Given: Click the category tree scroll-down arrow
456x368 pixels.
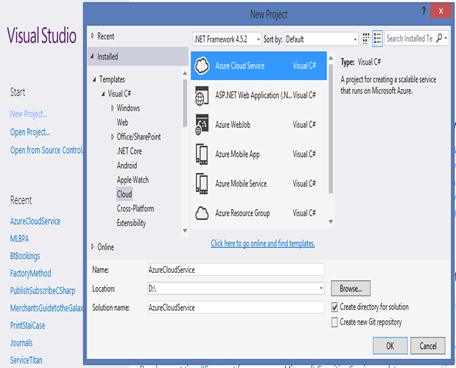Looking at the screenshot, I should pyautogui.click(x=185, y=231).
